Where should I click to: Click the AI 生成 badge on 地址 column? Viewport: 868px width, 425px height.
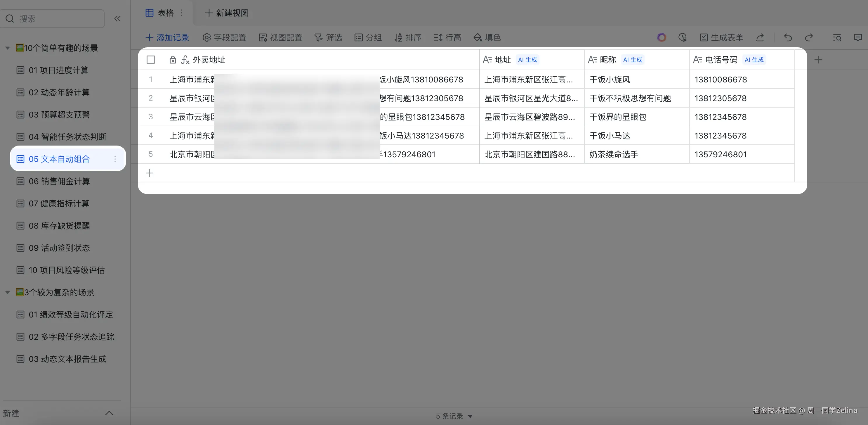click(x=527, y=60)
